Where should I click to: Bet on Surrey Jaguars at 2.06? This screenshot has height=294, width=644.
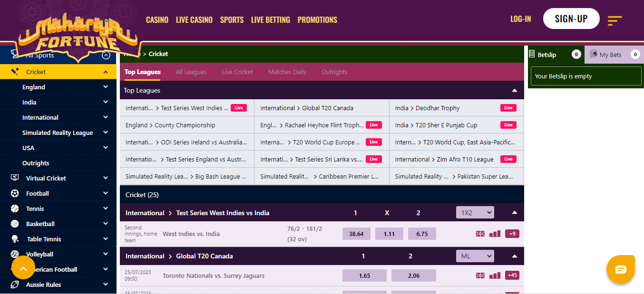tap(414, 275)
